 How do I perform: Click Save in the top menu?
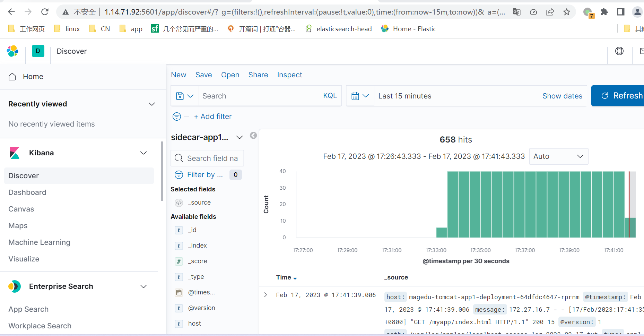(204, 75)
